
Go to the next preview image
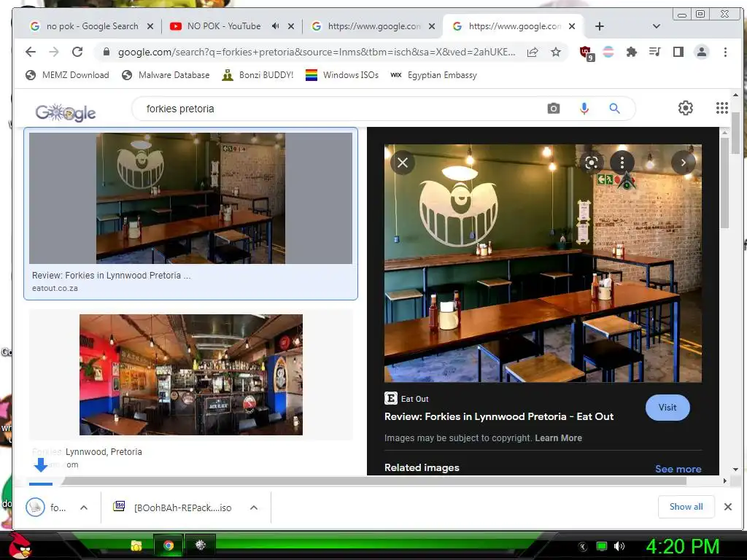[x=683, y=163]
